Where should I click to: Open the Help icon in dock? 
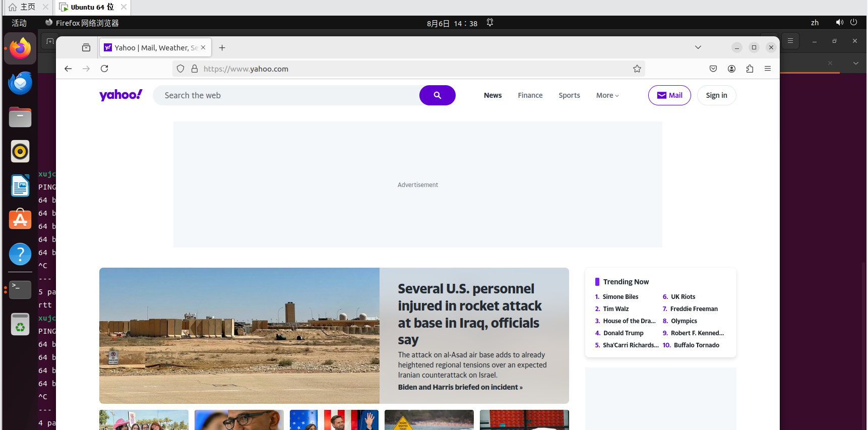point(20,254)
